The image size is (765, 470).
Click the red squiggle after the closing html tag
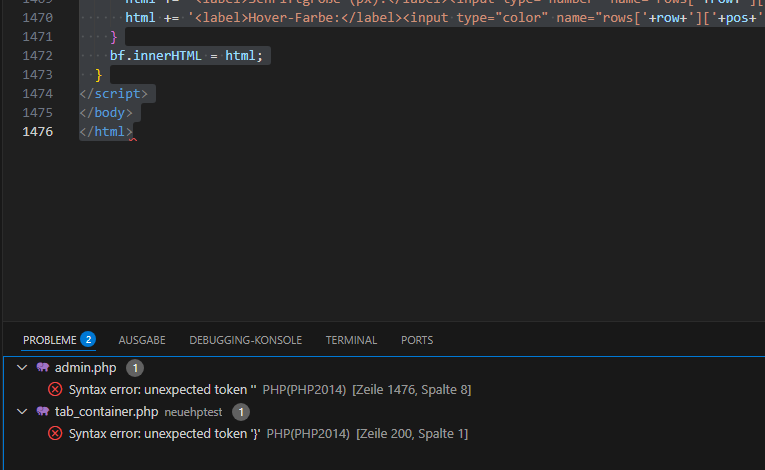click(x=133, y=139)
